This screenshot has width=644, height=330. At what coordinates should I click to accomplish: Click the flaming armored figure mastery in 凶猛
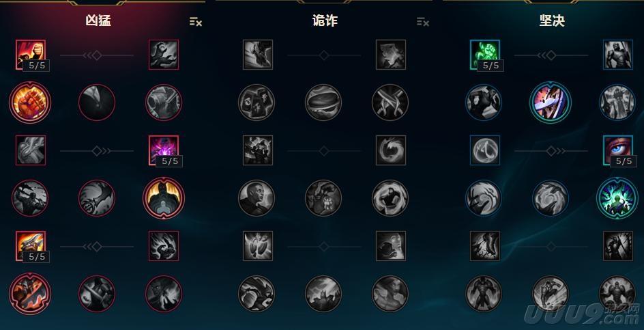164,198
